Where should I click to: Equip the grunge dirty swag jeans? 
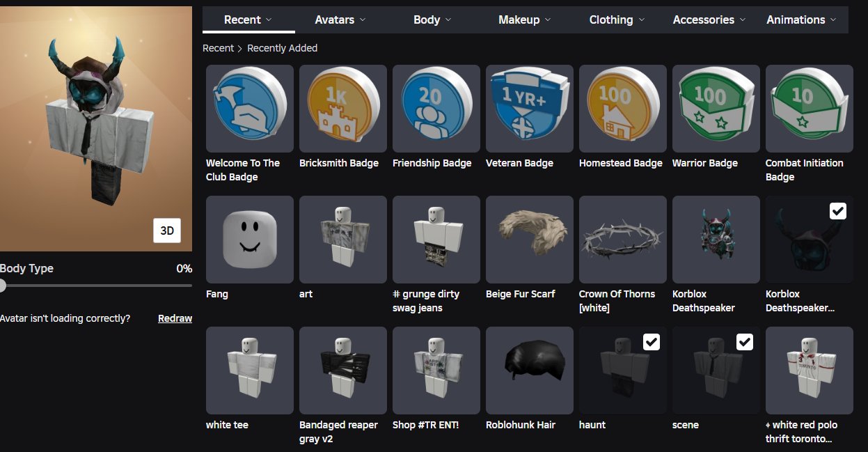pos(436,240)
